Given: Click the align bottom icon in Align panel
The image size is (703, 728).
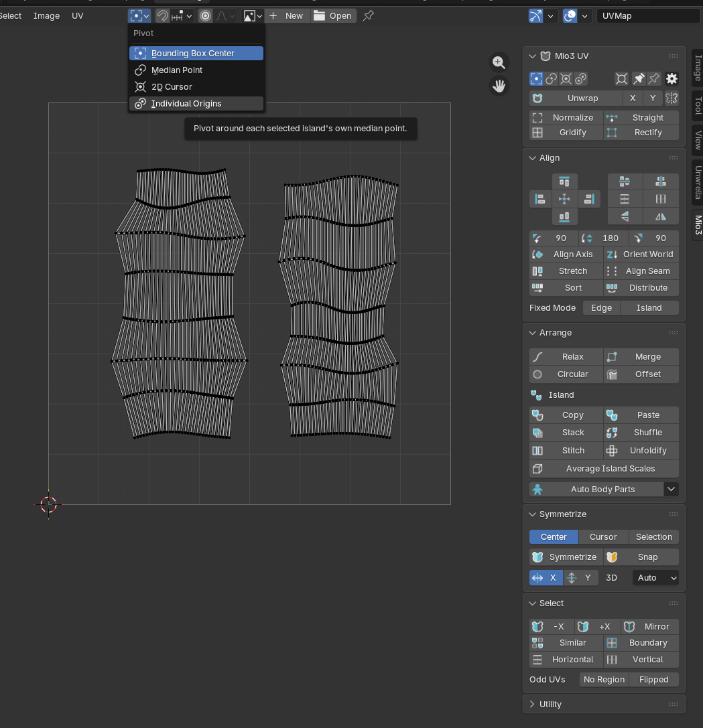Looking at the screenshot, I should (x=564, y=216).
